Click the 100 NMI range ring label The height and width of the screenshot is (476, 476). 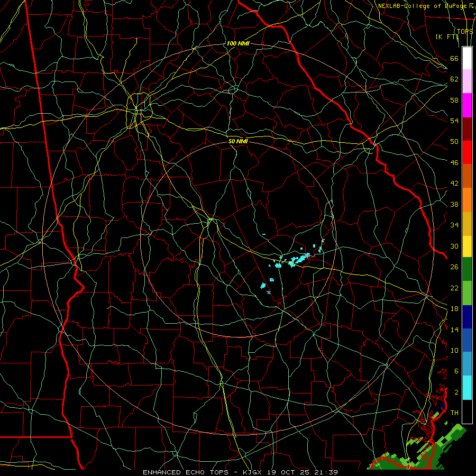pos(237,43)
